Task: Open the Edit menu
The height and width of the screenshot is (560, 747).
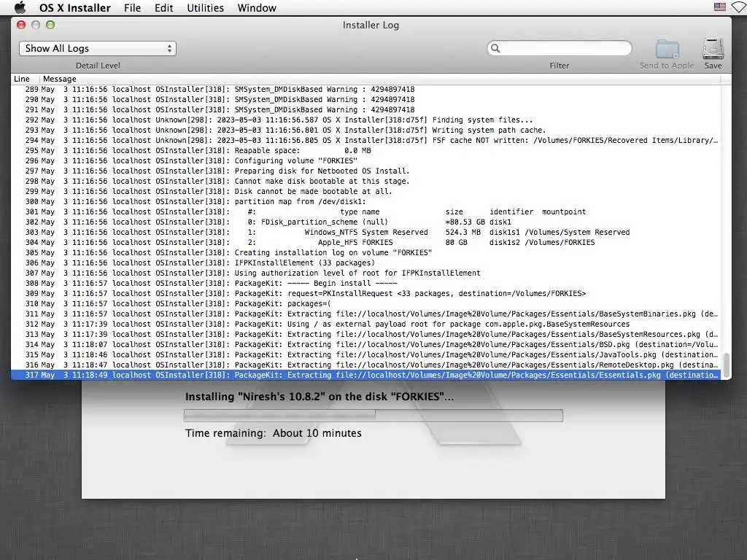Action: tap(164, 8)
